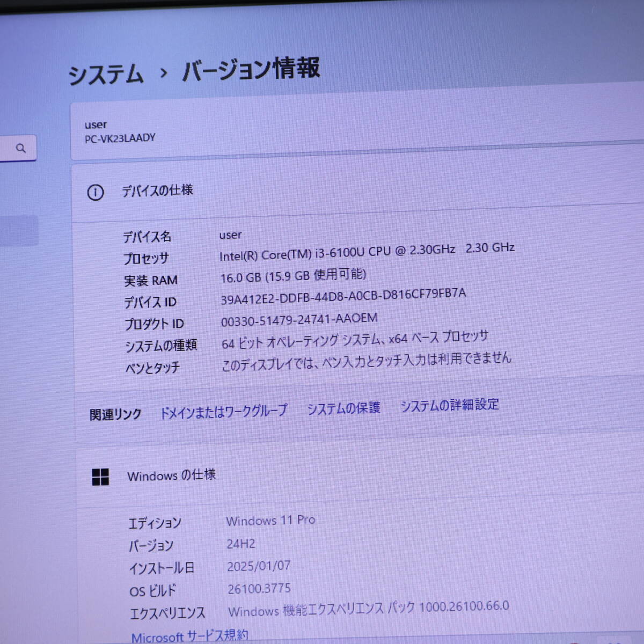Screen dimensions: 644x644
Task: Select device ID 39A412E2-DDFB-44D8-A0CB-D816CF79FB7A
Action: 343,296
